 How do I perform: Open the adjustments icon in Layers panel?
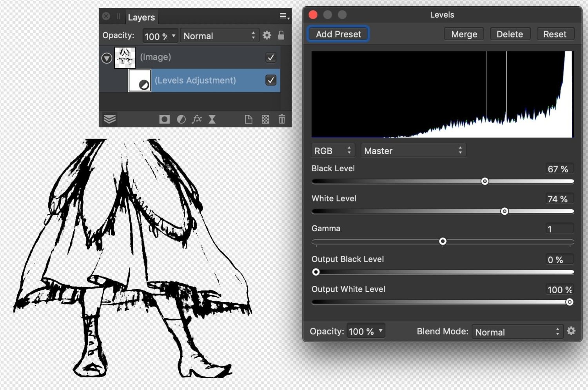[181, 119]
